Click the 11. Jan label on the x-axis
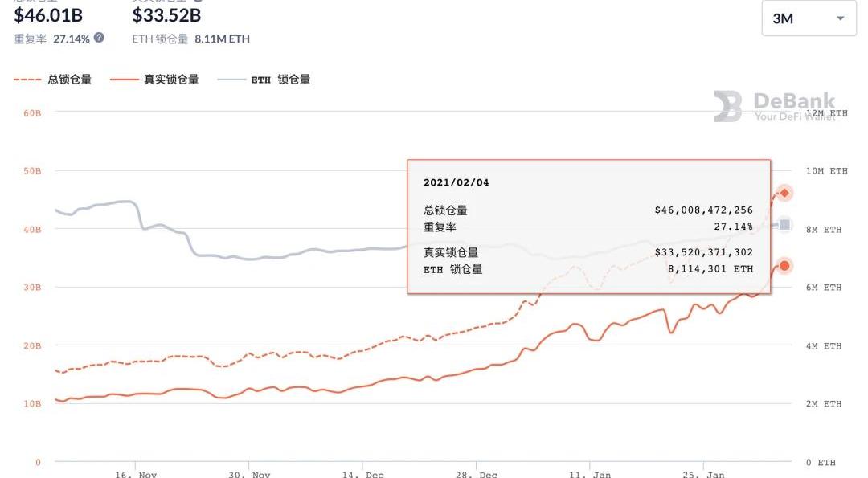868x478 pixels. (x=590, y=474)
